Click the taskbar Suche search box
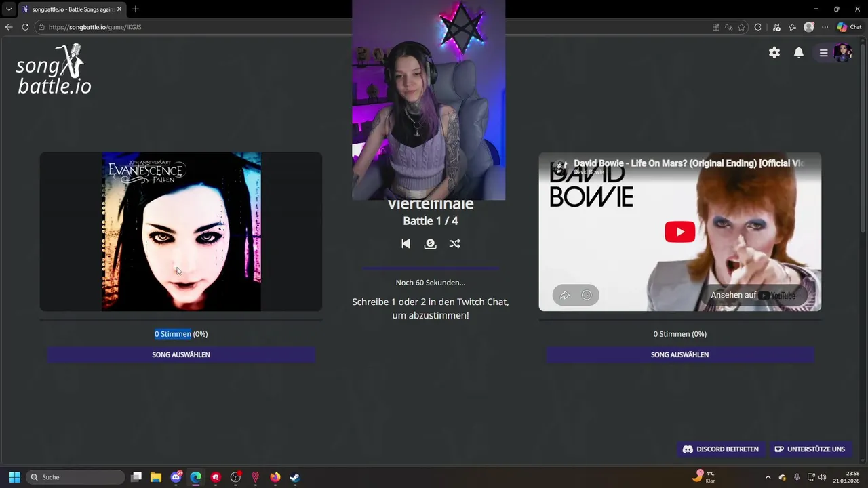 click(76, 477)
